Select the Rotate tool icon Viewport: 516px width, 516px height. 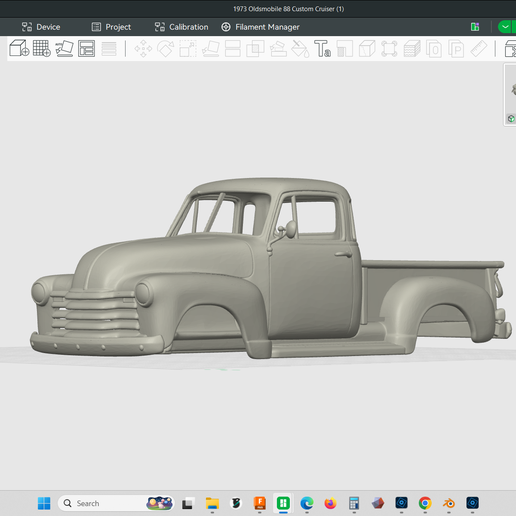coord(166,49)
